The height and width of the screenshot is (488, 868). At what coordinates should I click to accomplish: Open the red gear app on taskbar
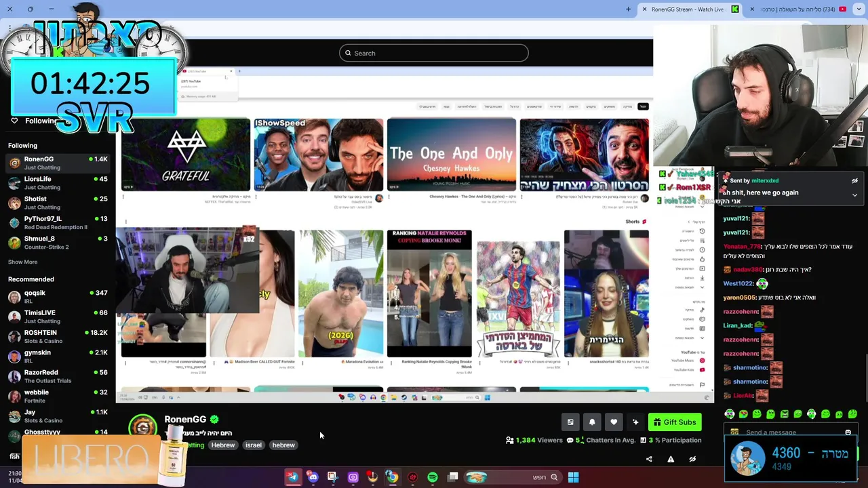coord(412,477)
